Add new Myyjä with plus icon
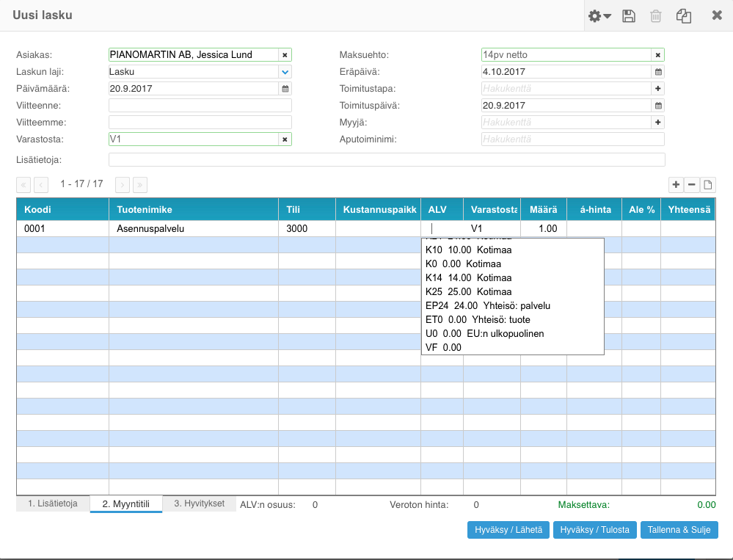 click(x=657, y=123)
